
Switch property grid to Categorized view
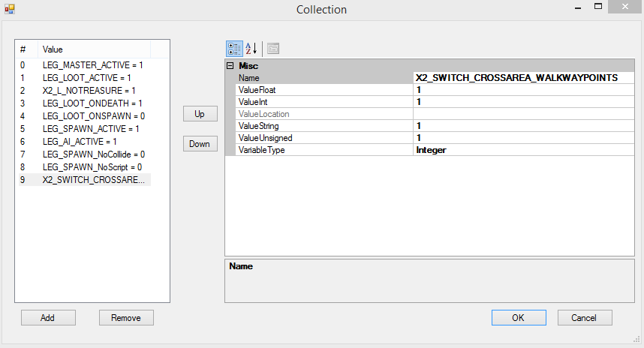pyautogui.click(x=234, y=49)
